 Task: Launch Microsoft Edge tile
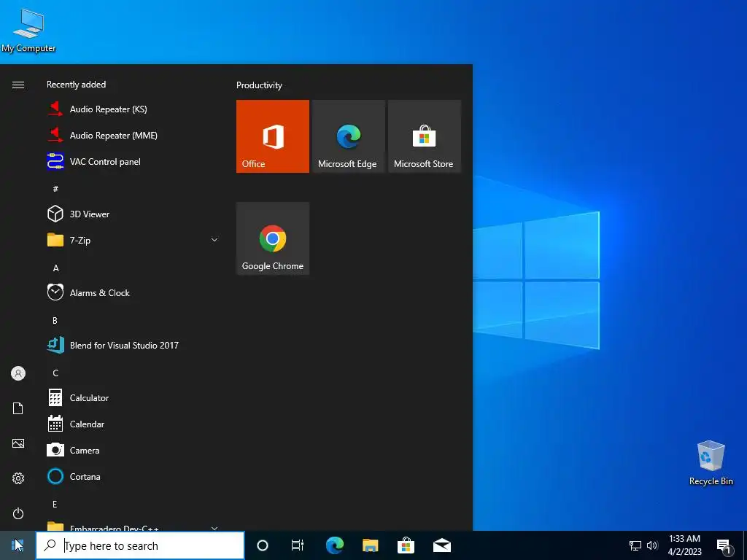pyautogui.click(x=348, y=136)
